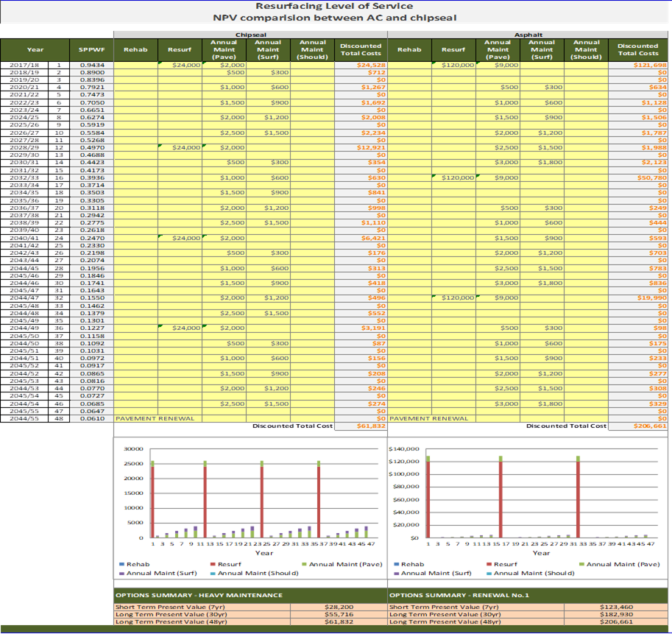
Task: Click the $55,716 long term value
Action: tap(339, 614)
